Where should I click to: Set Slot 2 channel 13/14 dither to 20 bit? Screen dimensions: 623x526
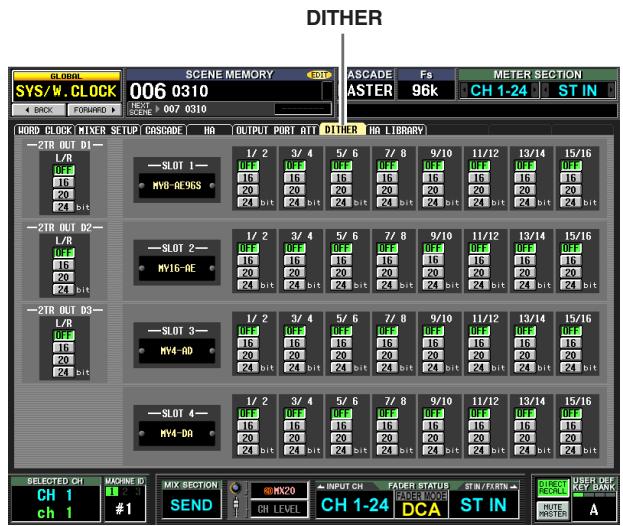point(525,273)
